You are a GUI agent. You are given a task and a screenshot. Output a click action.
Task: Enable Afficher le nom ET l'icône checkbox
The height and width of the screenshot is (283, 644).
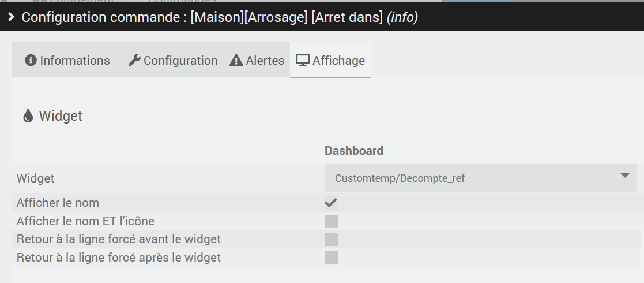click(x=331, y=221)
